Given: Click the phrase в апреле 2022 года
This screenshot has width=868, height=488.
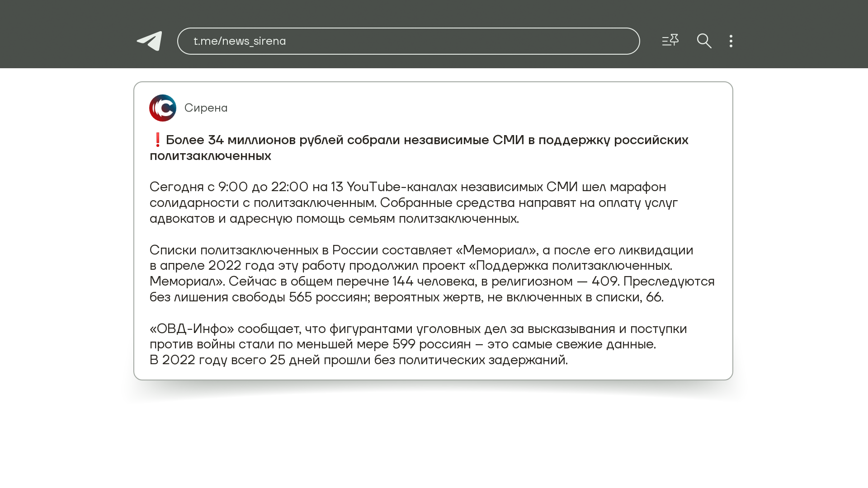Looking at the screenshot, I should (211, 266).
